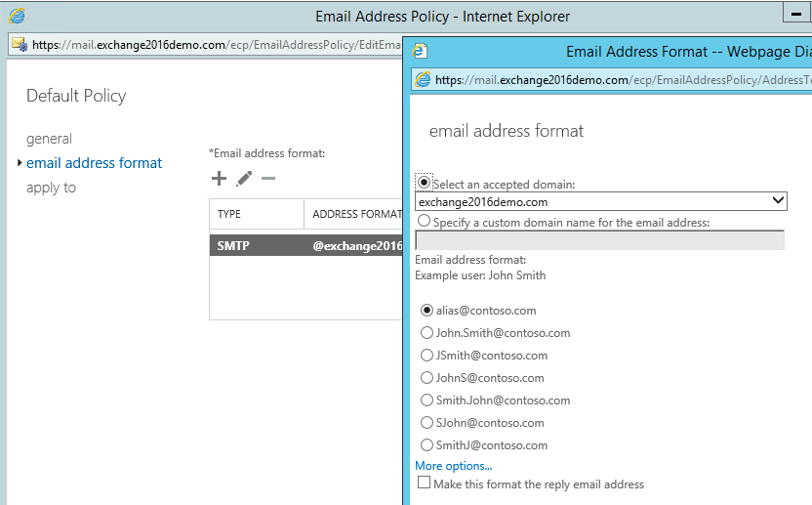Select JSmith@contoso.com format
The width and height of the screenshot is (812, 505).
point(426,356)
